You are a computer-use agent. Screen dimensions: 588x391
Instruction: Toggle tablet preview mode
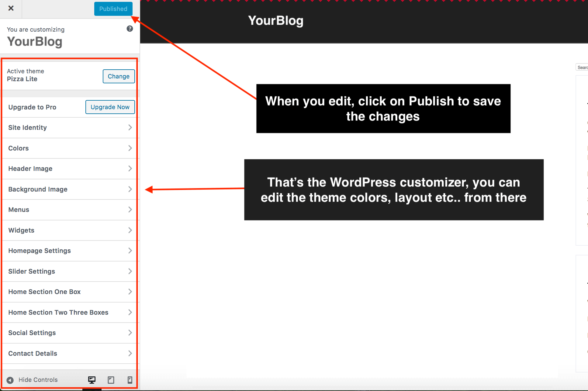(111, 380)
